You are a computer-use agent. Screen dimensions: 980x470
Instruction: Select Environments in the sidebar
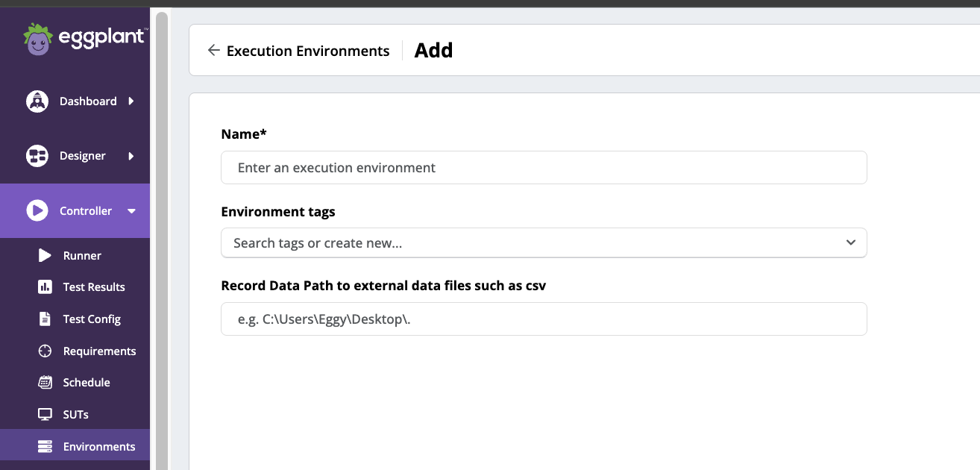click(98, 445)
